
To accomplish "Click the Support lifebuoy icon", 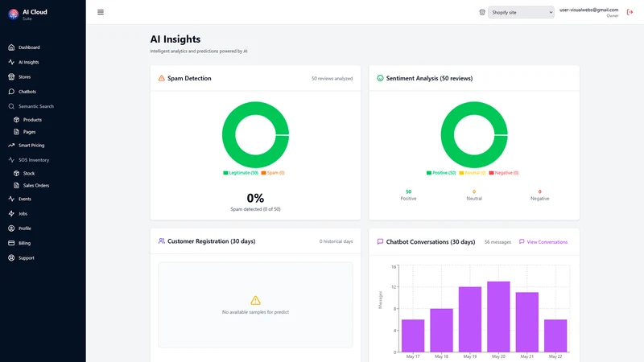I will point(11,257).
